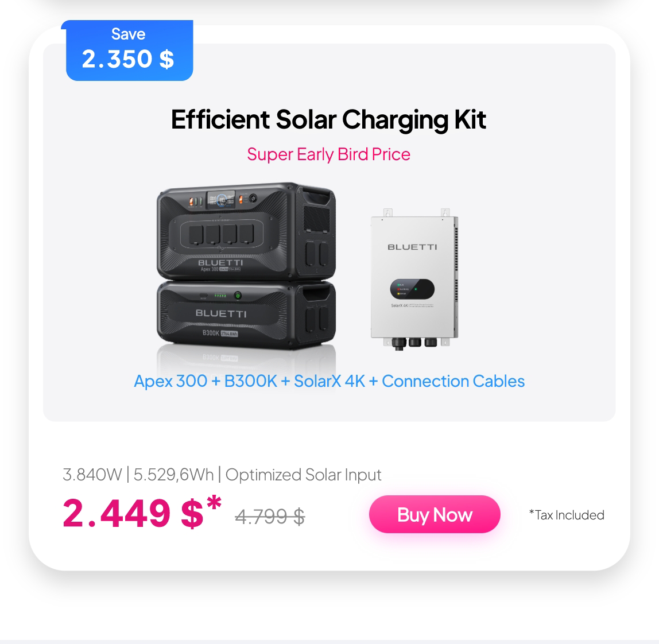The height and width of the screenshot is (644, 659).
Task: Click the Tax Included note
Action: 566,515
